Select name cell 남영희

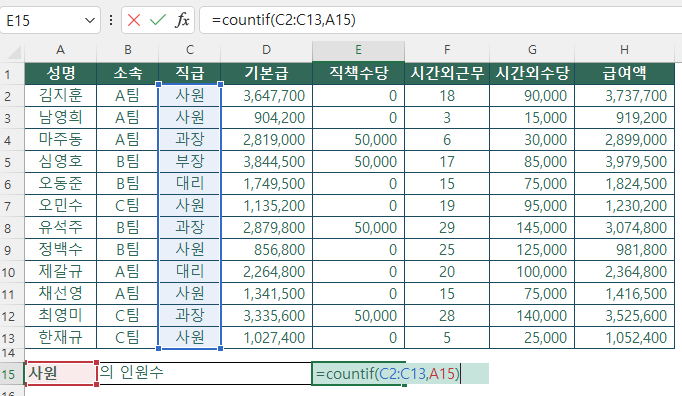(x=60, y=117)
